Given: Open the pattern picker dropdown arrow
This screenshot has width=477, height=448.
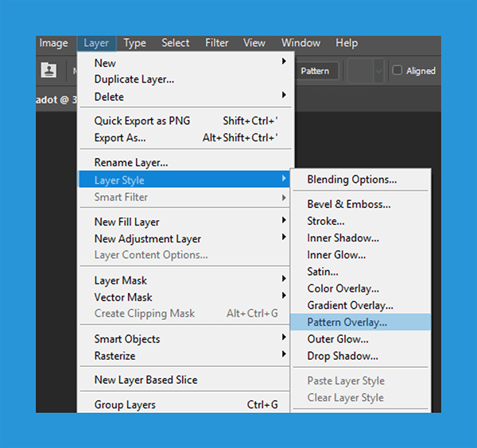Looking at the screenshot, I should pyautogui.click(x=378, y=71).
